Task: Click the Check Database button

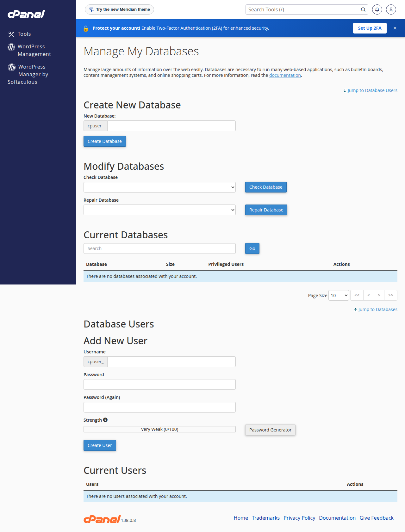Action: coord(266,187)
